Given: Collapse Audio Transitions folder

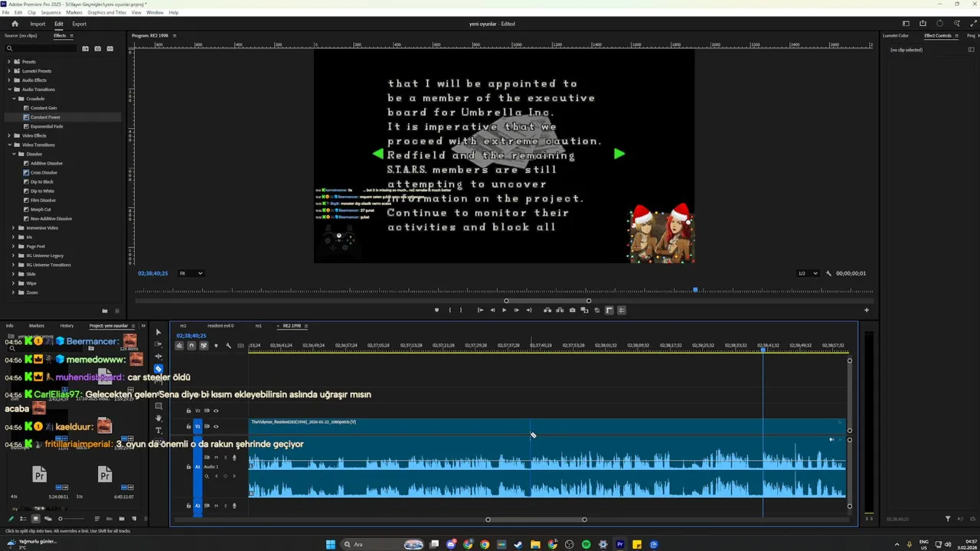Looking at the screenshot, I should [8, 90].
